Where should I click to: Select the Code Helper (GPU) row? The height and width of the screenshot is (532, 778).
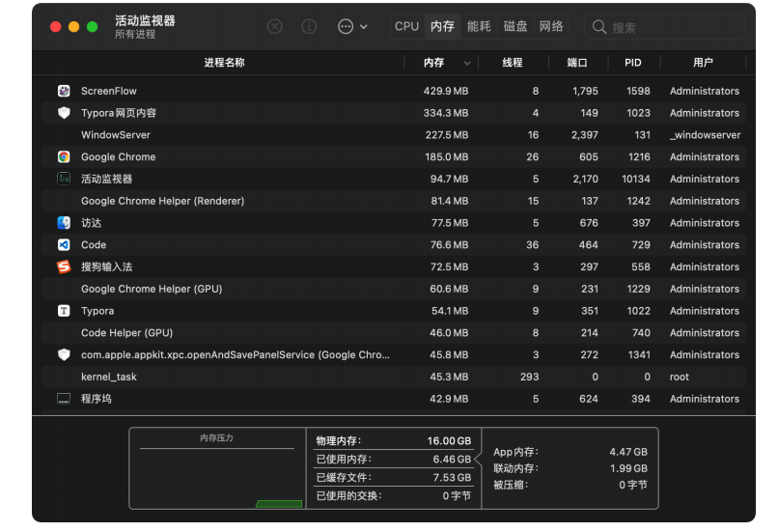pos(394,333)
